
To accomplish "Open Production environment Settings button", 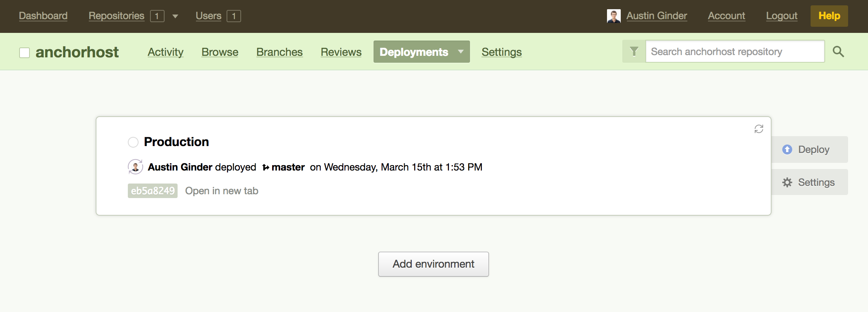I will pos(809,182).
